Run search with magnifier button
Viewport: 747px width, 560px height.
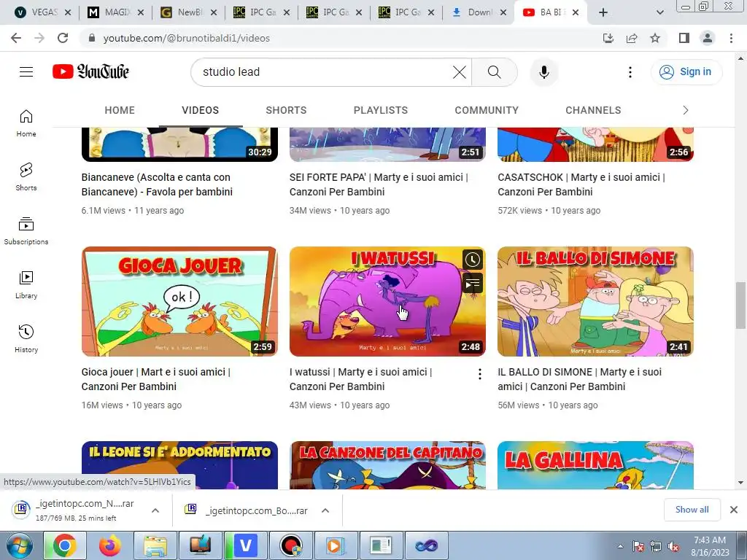[495, 72]
